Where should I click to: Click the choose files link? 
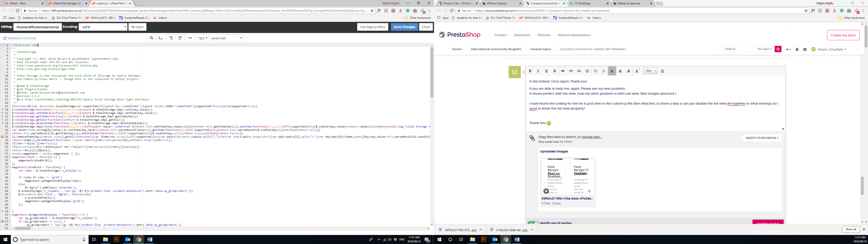pyautogui.click(x=592, y=137)
